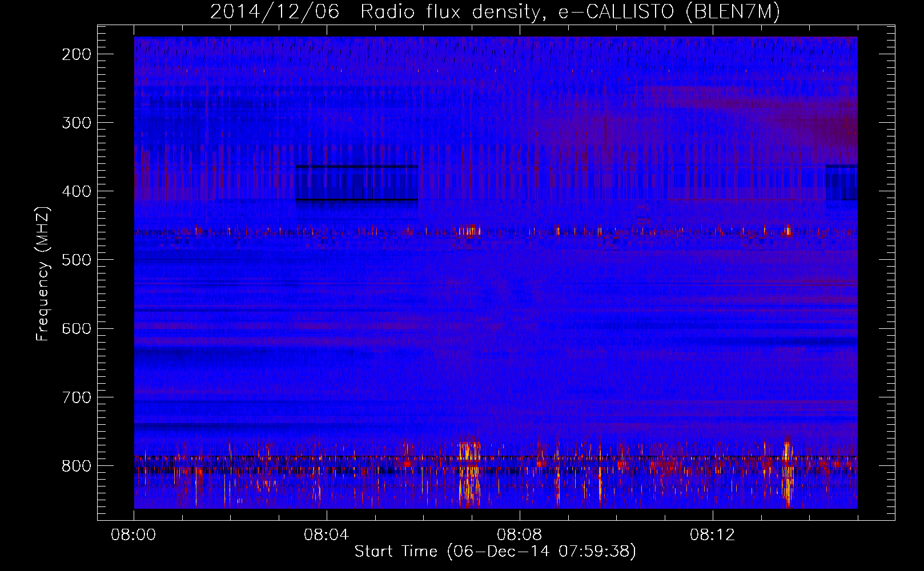Click the 500 frequency tick label
The height and width of the screenshot is (571, 924).
77,260
